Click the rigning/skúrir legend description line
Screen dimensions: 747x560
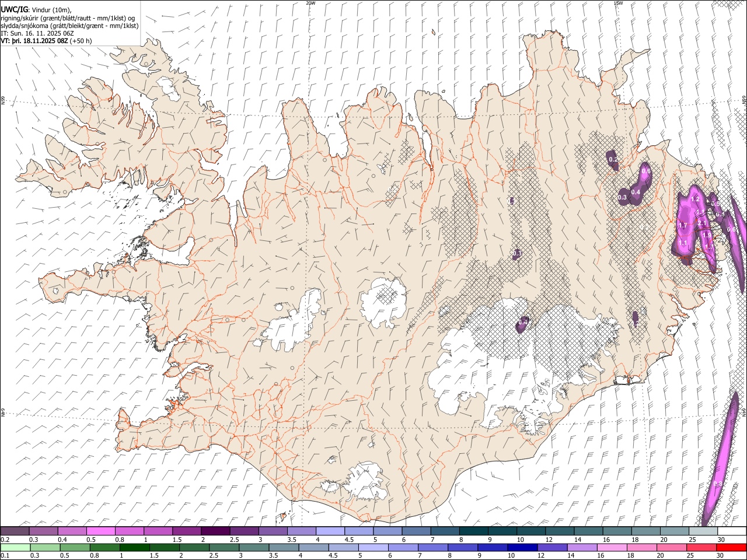(x=68, y=18)
